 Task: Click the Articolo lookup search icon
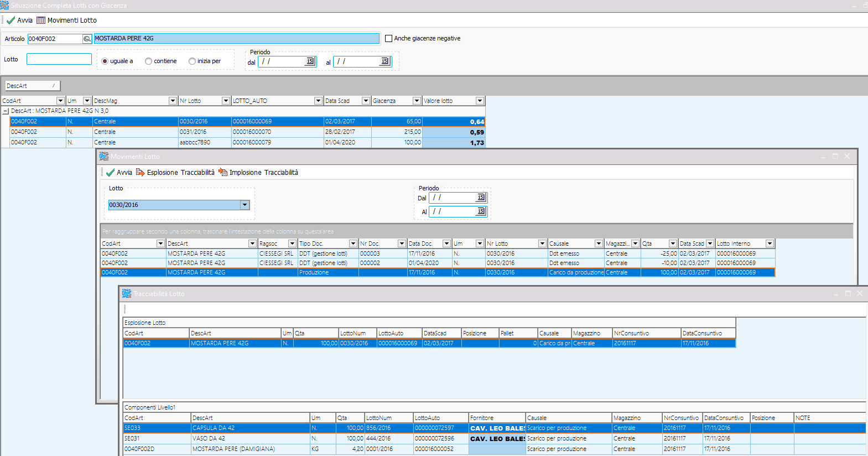click(87, 39)
